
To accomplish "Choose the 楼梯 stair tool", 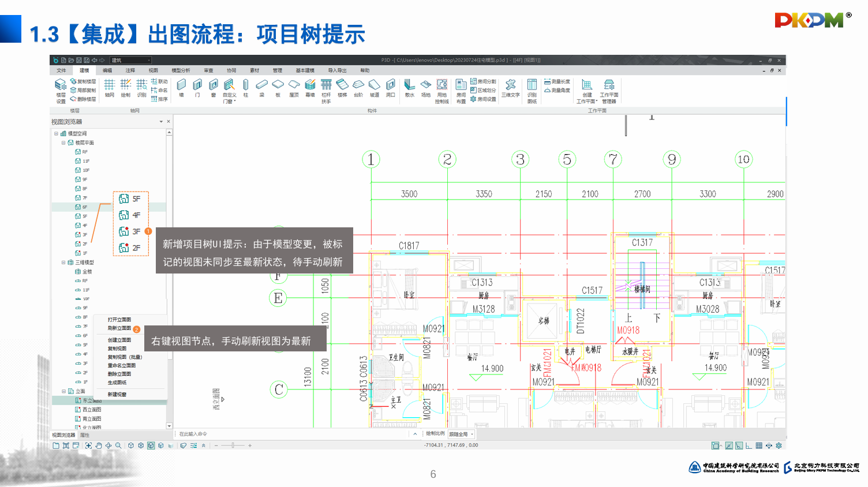I will point(342,88).
